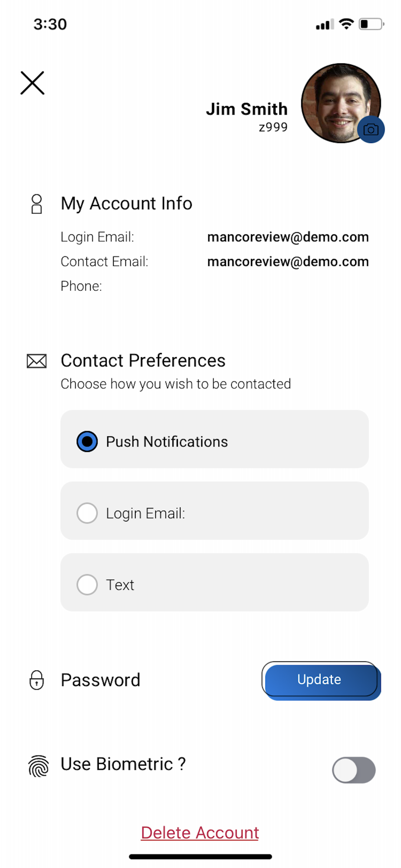401x868 pixels.
Task: Tap the envelope icon beside Contact Preferences
Action: [x=37, y=361]
